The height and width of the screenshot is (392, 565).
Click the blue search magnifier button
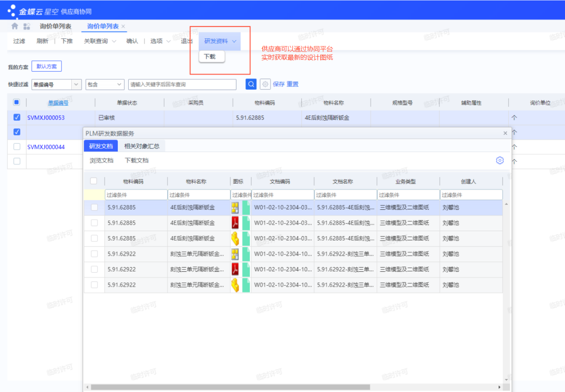tap(251, 84)
